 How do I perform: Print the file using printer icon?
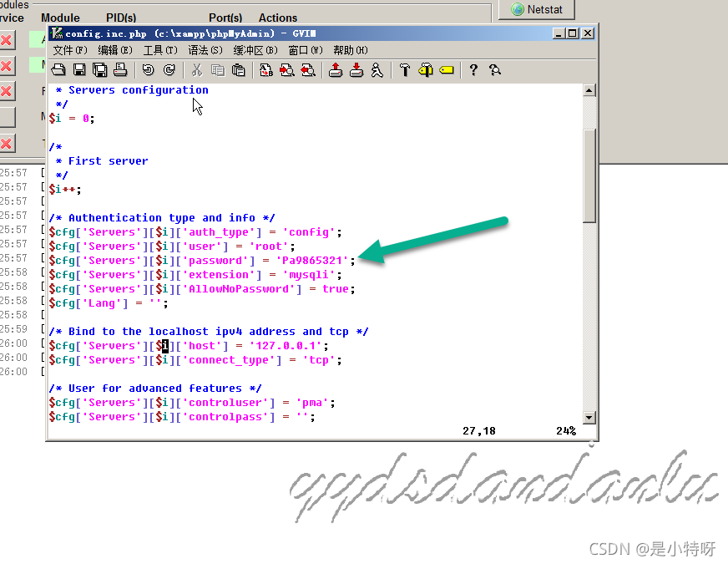coord(120,69)
